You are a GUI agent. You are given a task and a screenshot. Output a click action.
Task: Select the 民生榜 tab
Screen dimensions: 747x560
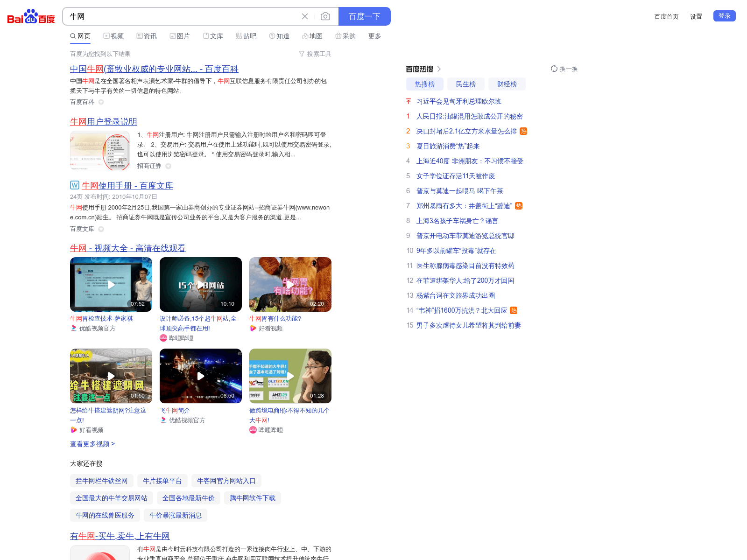coord(466,84)
